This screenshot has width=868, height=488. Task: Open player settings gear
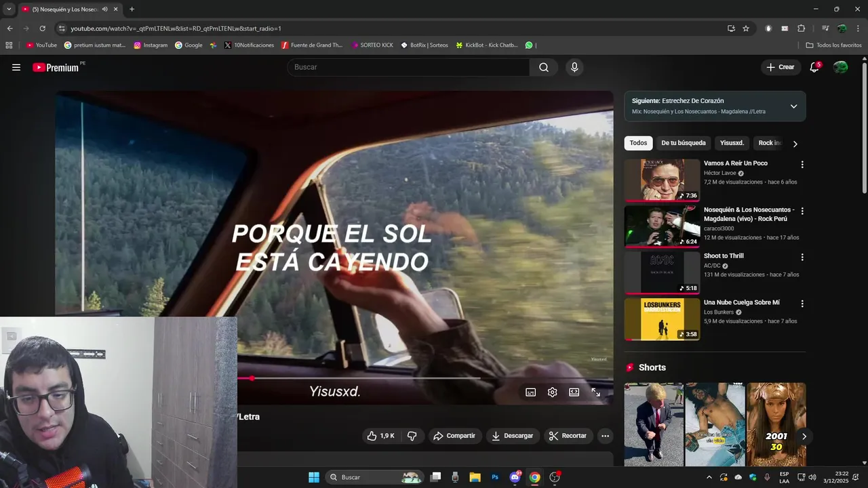[552, 392]
